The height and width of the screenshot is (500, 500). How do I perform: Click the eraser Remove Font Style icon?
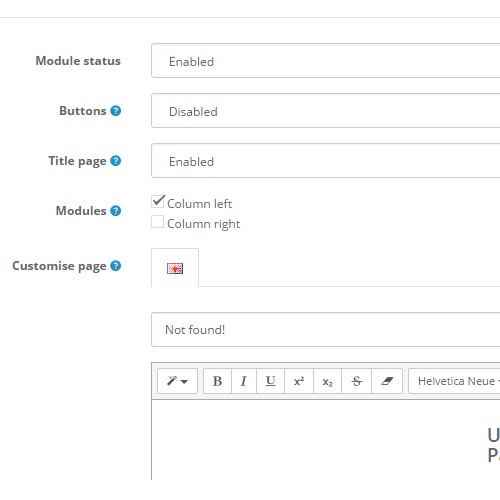coord(387,381)
